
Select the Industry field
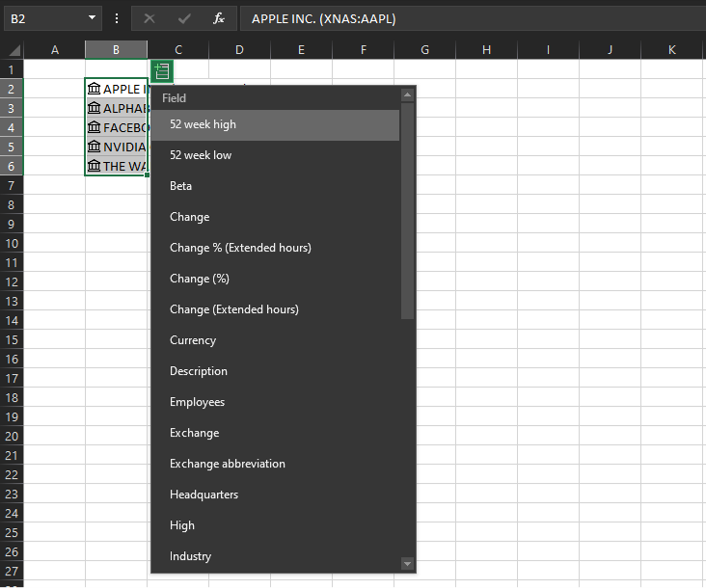[190, 556]
